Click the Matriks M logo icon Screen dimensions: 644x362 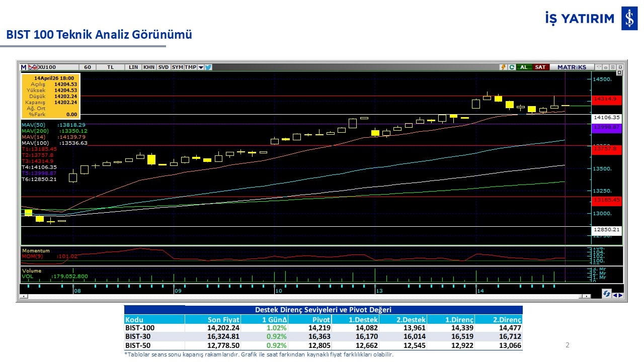tap(24, 67)
